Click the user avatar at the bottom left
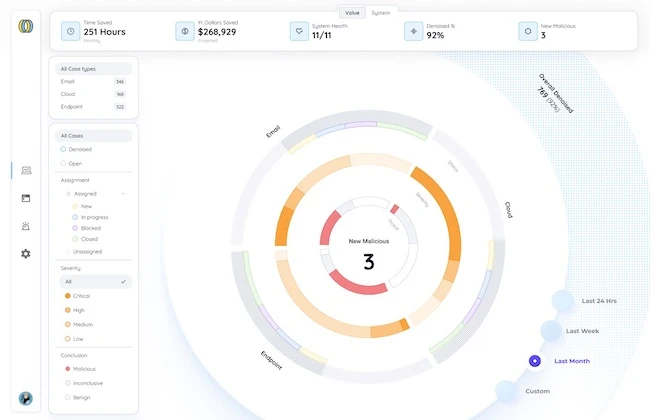The height and width of the screenshot is (420, 650). (26, 398)
